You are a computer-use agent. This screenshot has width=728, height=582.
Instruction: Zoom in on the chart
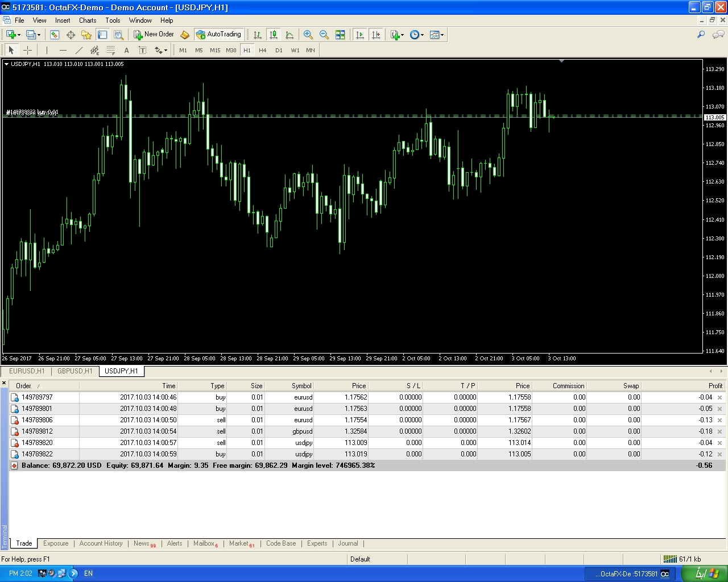point(308,35)
